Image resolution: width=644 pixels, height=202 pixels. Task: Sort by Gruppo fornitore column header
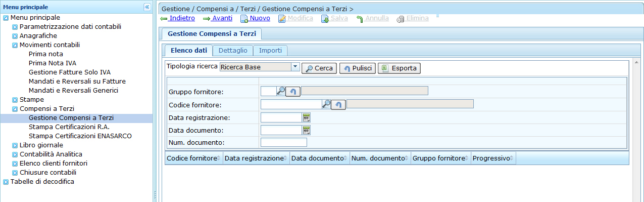coord(441,158)
